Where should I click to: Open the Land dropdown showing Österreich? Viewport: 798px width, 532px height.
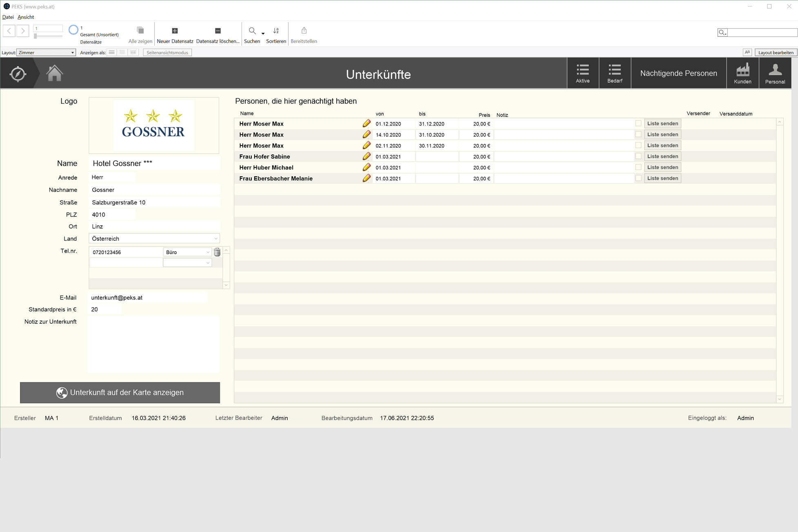pos(154,239)
